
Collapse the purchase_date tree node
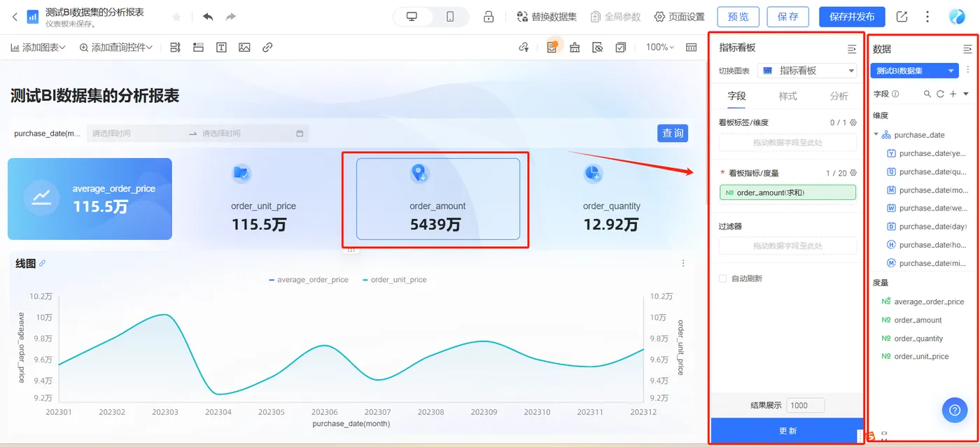coord(876,135)
